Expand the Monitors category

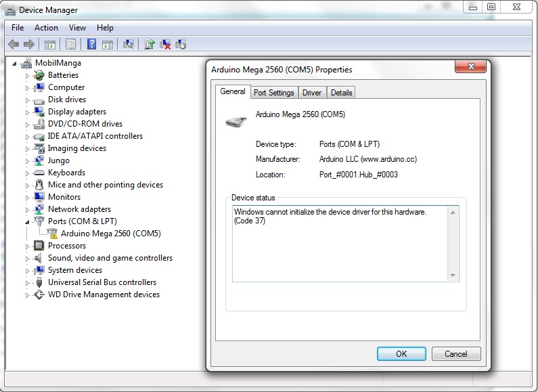pos(28,198)
